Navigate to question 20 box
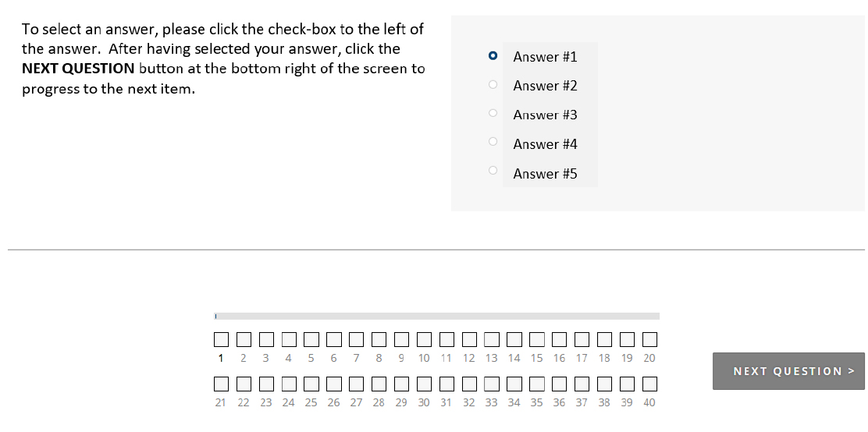This screenshot has width=868, height=432. [649, 339]
